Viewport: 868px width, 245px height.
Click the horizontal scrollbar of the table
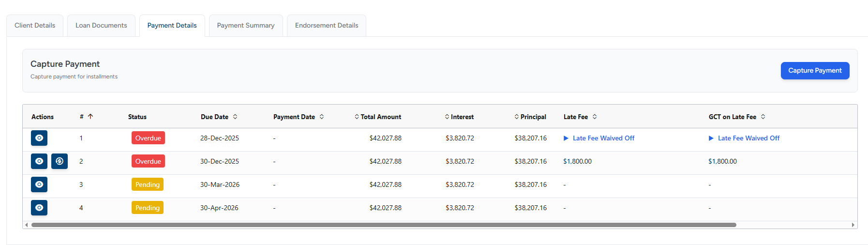(383, 225)
